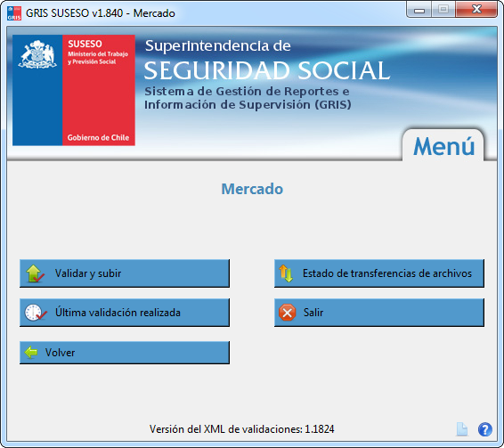Click the SUSESO Gobierno de Chile logo

pos(74,90)
